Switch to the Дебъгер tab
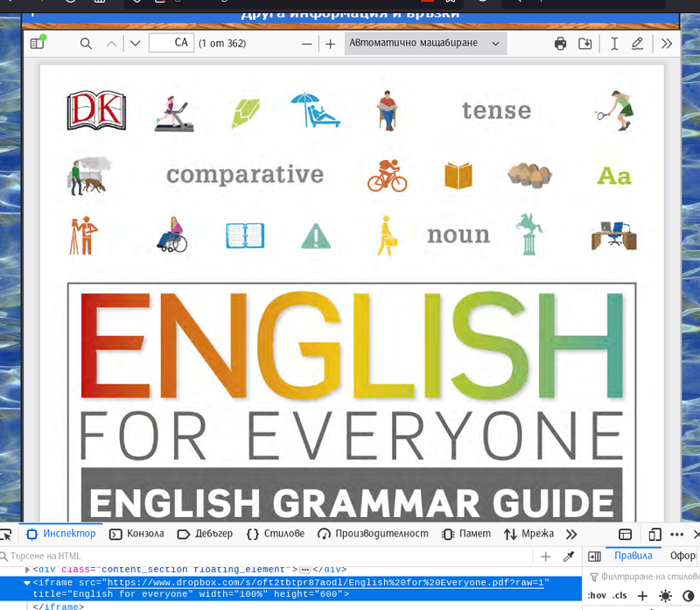The width and height of the screenshot is (700, 610). [x=205, y=534]
